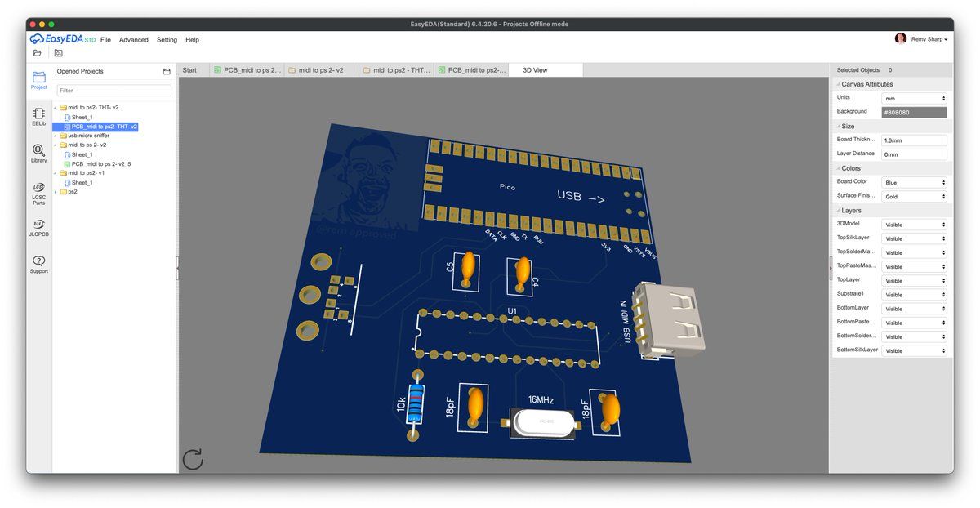Screen dimensions: 980x508
Task: Collapse the Layers section header
Action: click(850, 210)
